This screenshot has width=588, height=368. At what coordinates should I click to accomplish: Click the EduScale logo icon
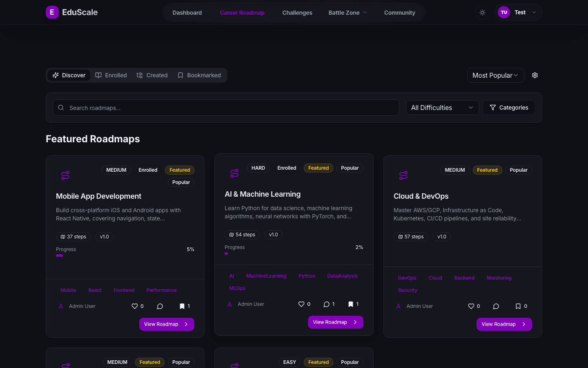(x=52, y=12)
